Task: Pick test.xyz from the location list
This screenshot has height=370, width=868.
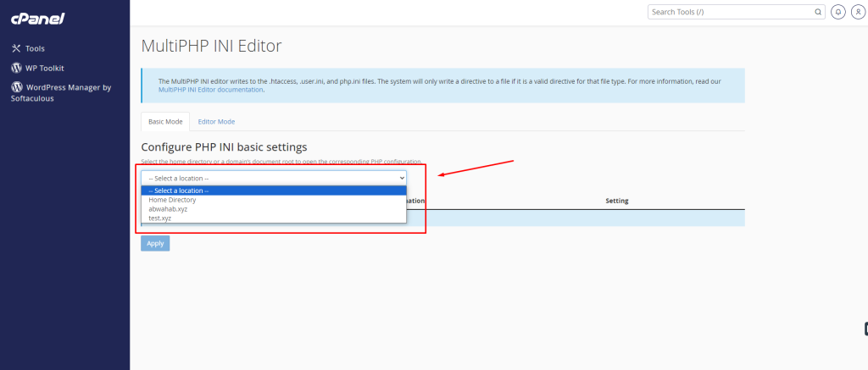Action: click(160, 218)
